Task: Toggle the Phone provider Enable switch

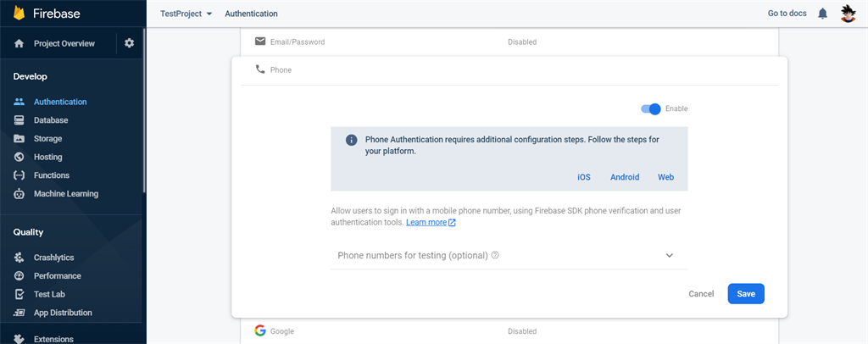Action: click(x=651, y=109)
